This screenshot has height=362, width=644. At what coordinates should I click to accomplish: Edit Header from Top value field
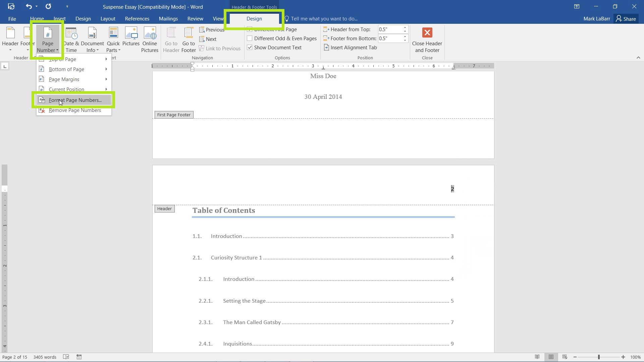[390, 29]
